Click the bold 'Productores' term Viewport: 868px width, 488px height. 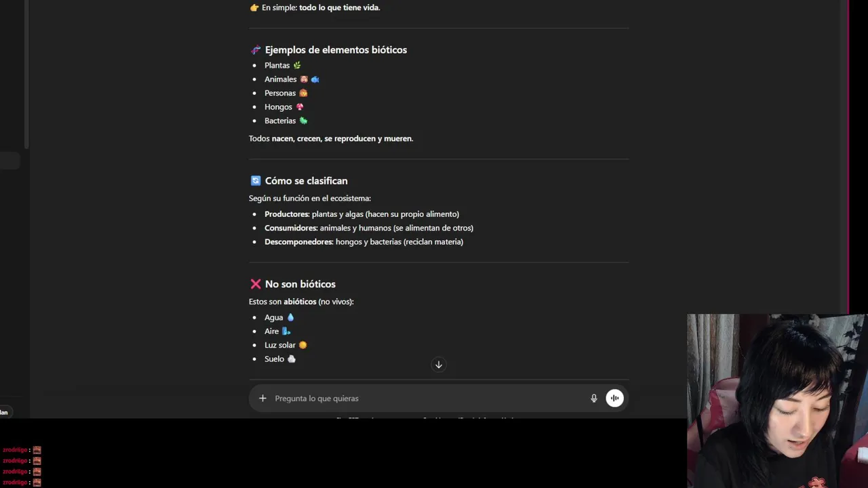click(x=286, y=214)
